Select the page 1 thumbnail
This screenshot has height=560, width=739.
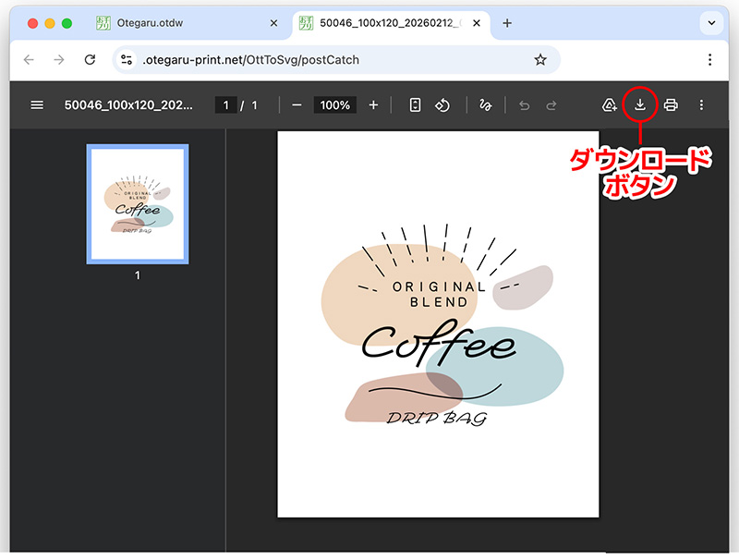[x=138, y=204]
